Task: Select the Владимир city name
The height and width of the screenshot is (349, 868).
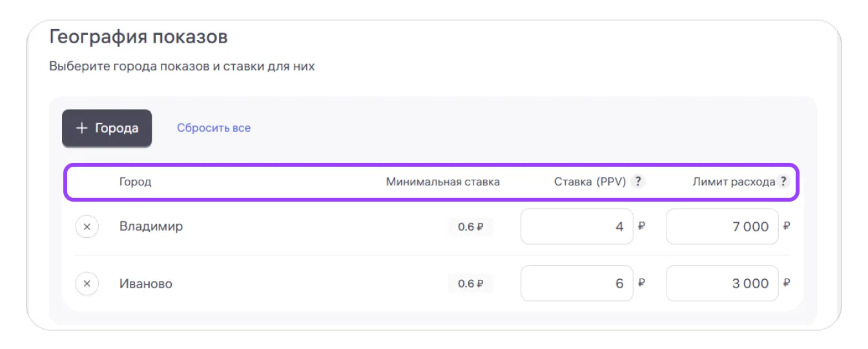Action: tap(151, 227)
